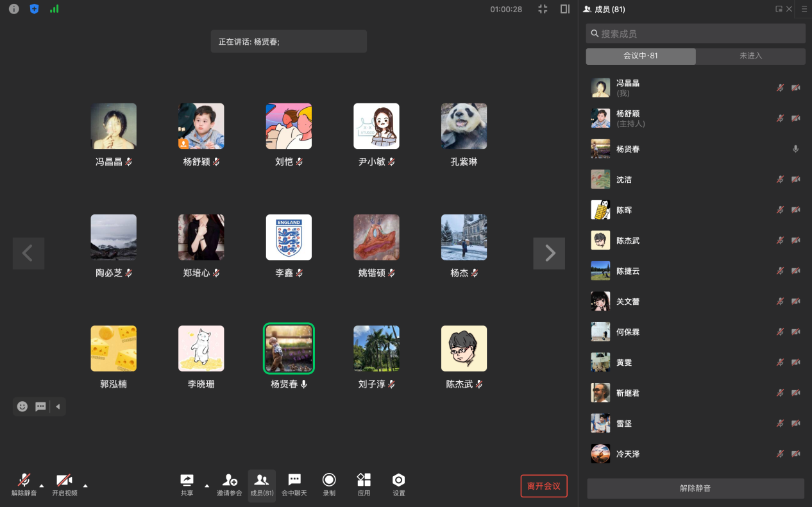Expand audio options arrow beside 解除静音

point(42,485)
